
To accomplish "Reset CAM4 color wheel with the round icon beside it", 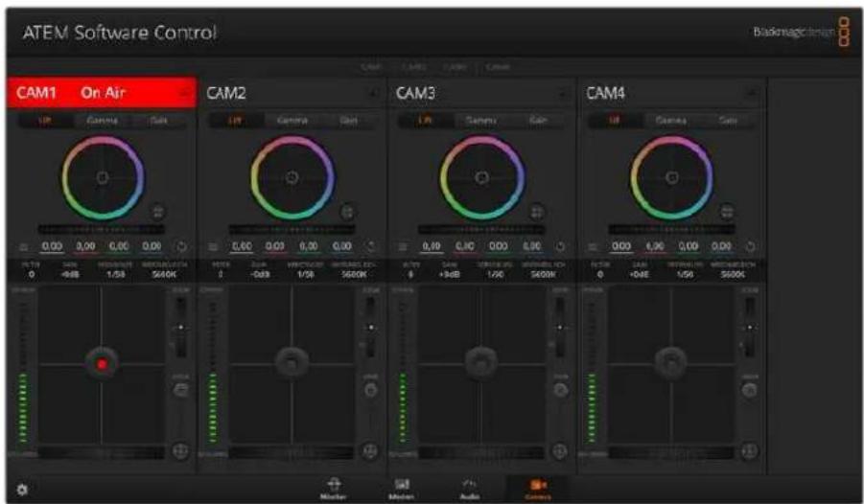I will tap(727, 212).
